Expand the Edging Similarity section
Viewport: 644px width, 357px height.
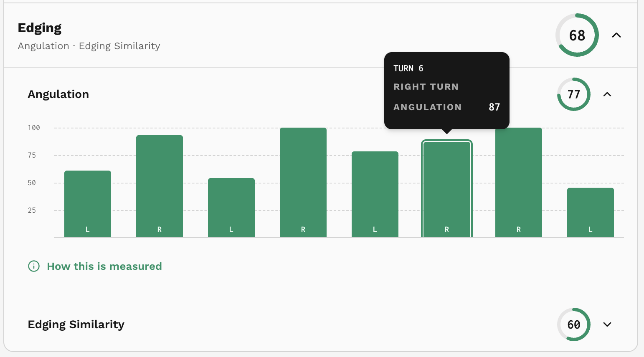[607, 324]
